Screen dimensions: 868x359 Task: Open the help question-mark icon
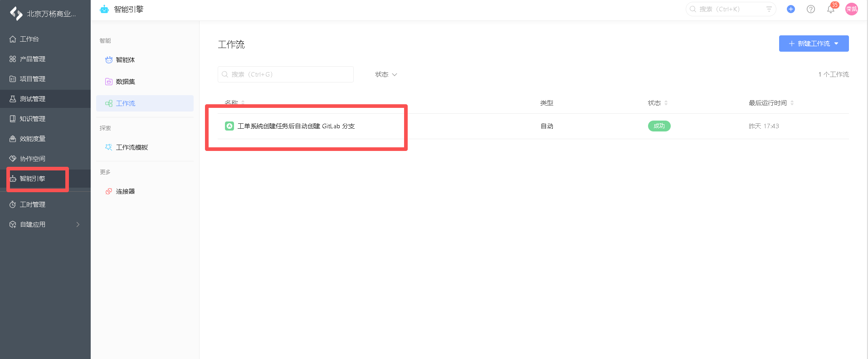tap(811, 9)
